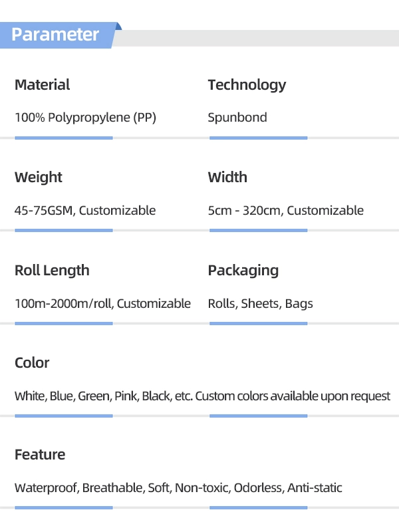Image resolution: width=399 pixels, height=532 pixels.
Task: Select the Weight heading
Action: tap(39, 177)
